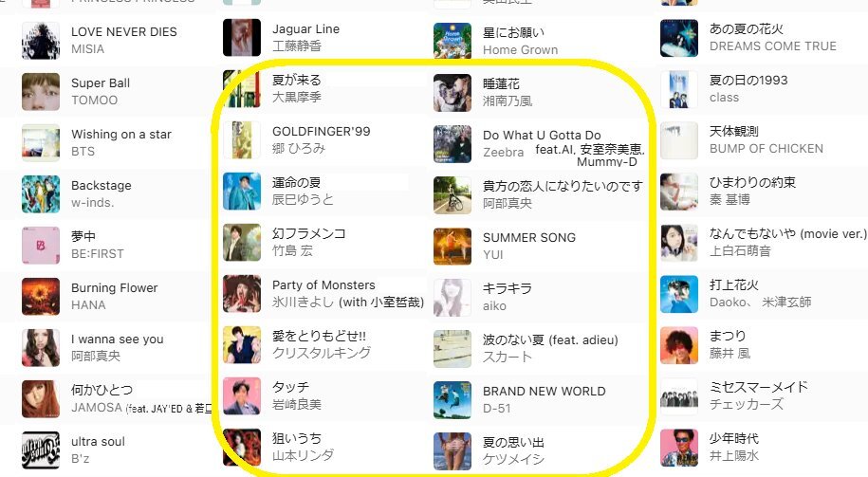Open LOVE NEVER DIES album cover thumbnail

pos(41,41)
